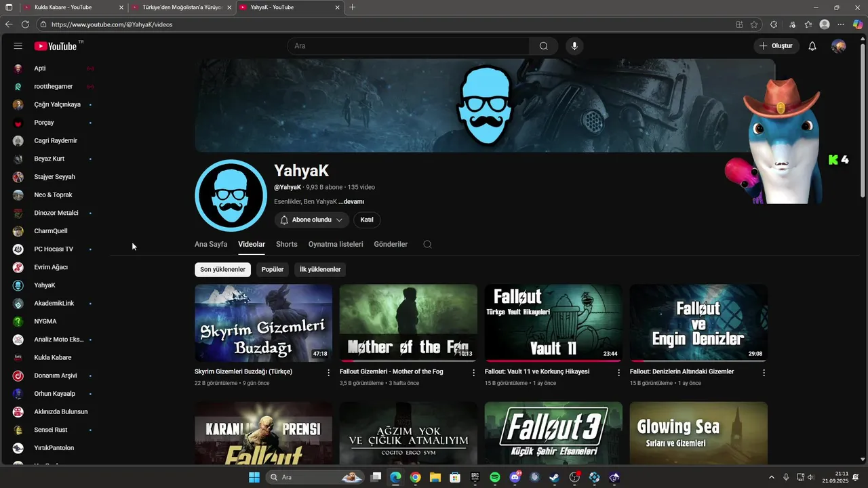Click the Katıl join button
The width and height of the screenshot is (868, 488).
click(x=367, y=220)
